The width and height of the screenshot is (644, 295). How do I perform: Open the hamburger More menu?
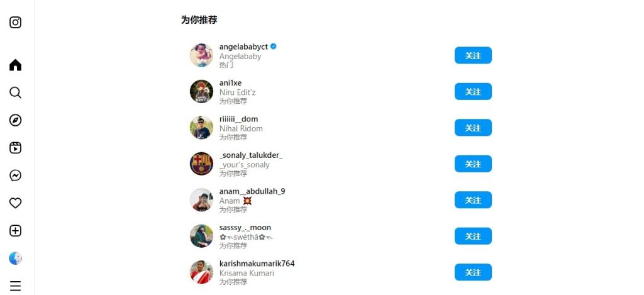[15, 286]
